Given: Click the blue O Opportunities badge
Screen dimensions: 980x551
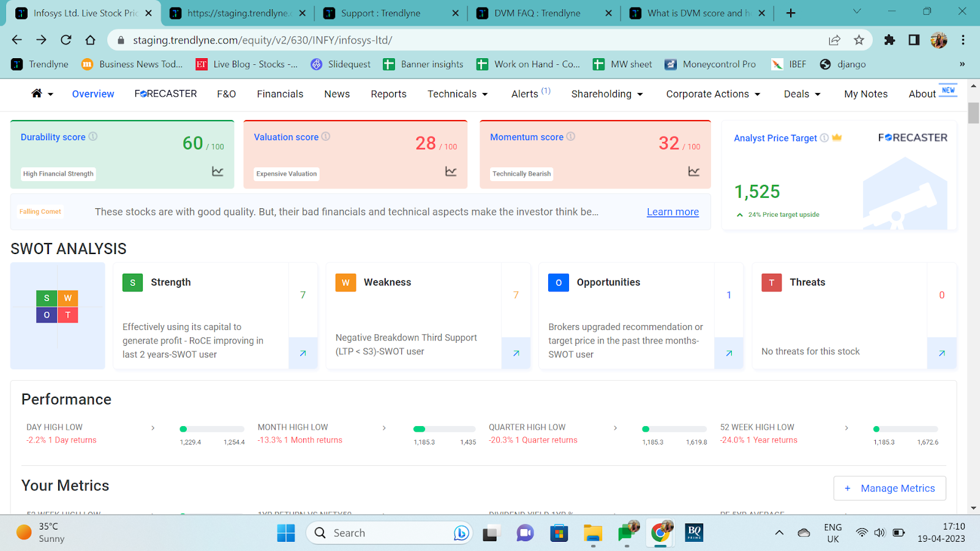Looking at the screenshot, I should point(559,282).
